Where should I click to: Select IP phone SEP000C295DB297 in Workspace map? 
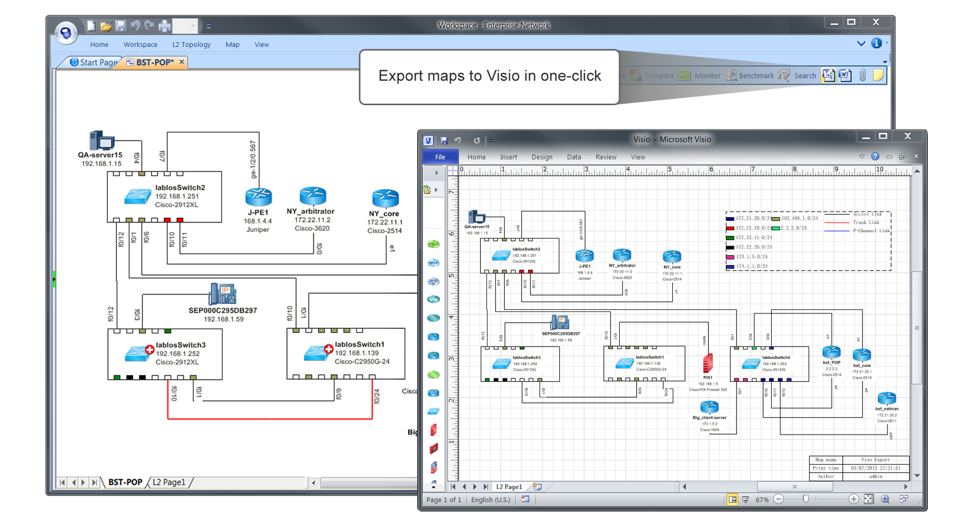(x=223, y=294)
